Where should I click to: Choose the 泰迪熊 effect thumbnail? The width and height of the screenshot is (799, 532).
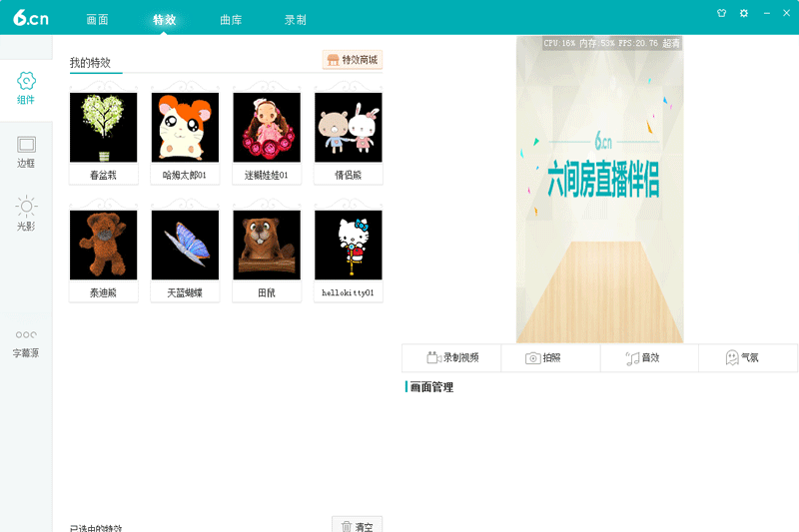[104, 245]
